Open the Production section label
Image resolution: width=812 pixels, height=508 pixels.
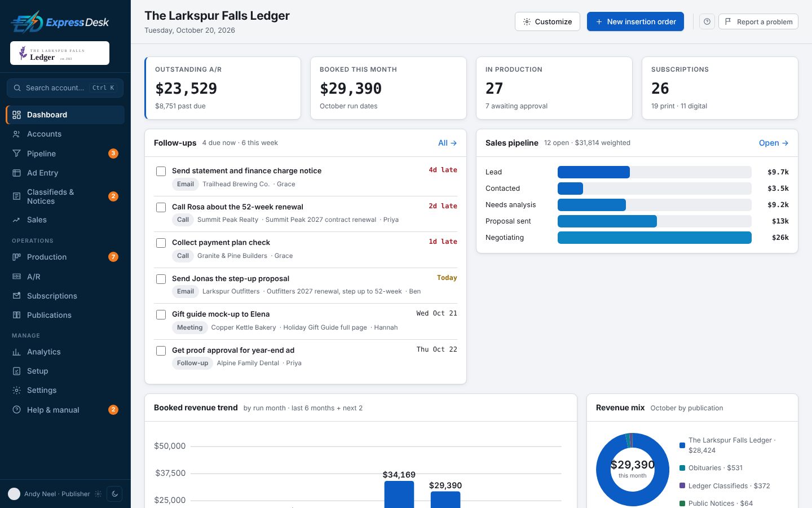point(47,257)
